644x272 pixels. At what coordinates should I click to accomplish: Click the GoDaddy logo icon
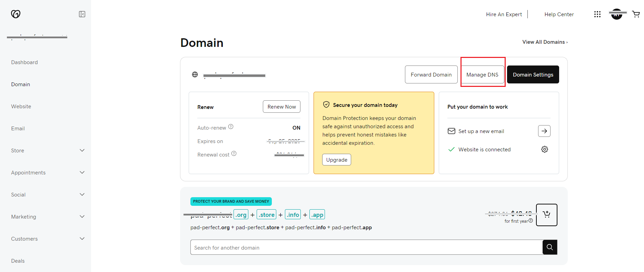(16, 14)
